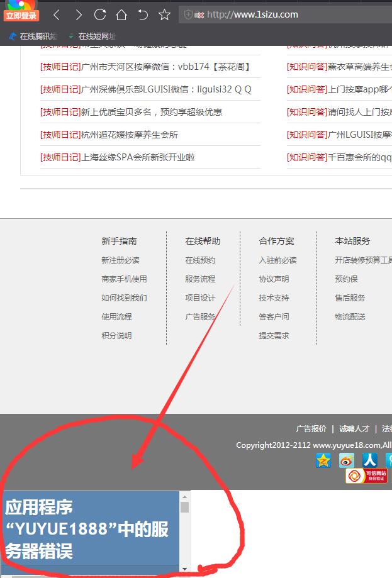The image size is (392, 578).
Task: Click the 本站服务 footer heading
Action: [352, 241]
